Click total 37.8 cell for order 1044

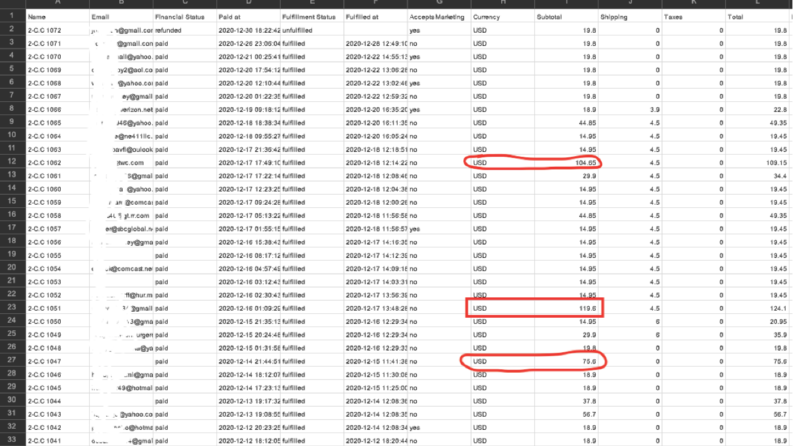pos(757,401)
